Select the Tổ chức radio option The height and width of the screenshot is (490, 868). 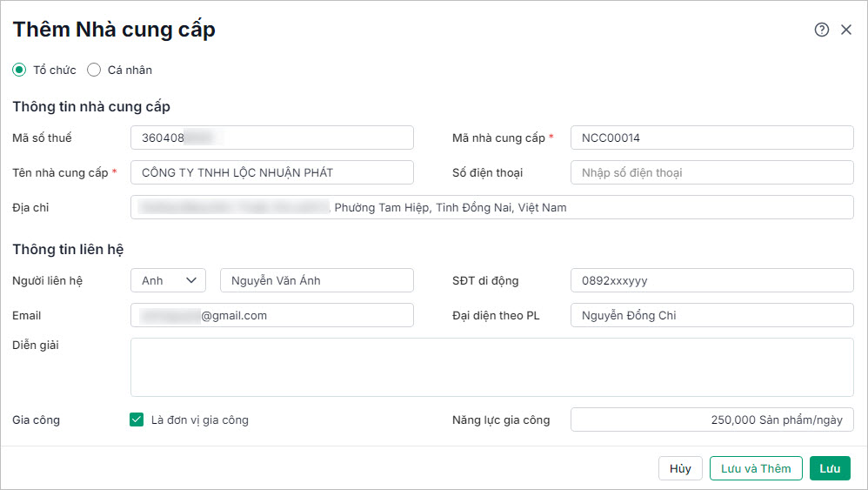pos(19,70)
